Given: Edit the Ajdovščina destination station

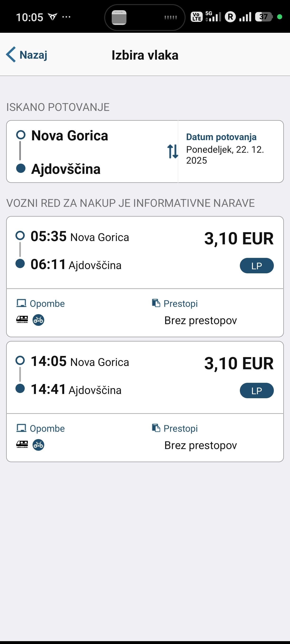Looking at the screenshot, I should [66, 169].
